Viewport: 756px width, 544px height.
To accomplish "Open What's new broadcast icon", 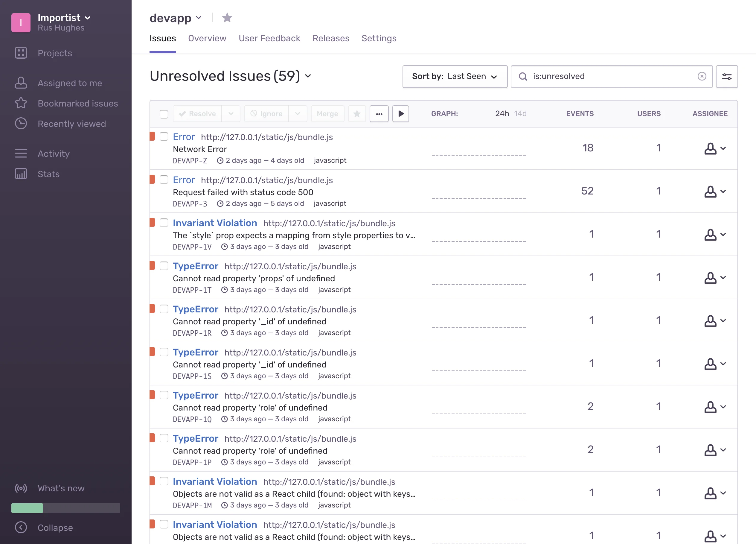I will tap(21, 488).
